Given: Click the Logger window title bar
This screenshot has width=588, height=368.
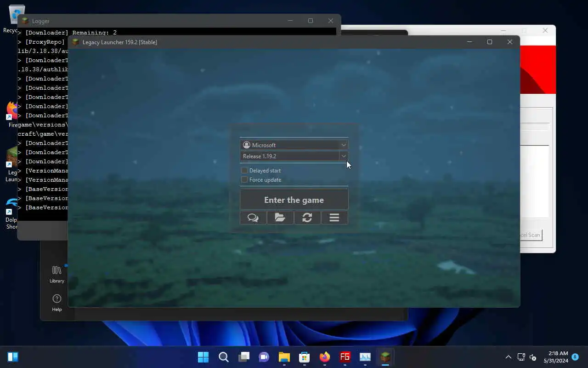Looking at the screenshot, I should coord(179,21).
